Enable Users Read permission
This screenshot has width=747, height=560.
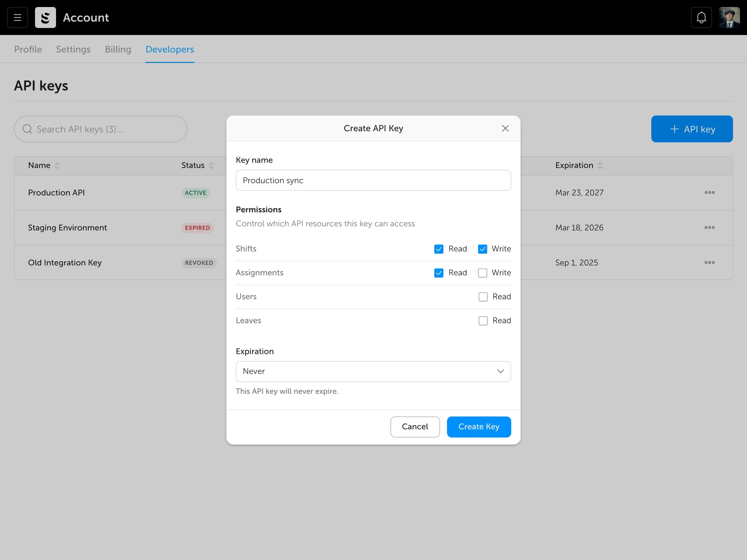[x=483, y=297]
